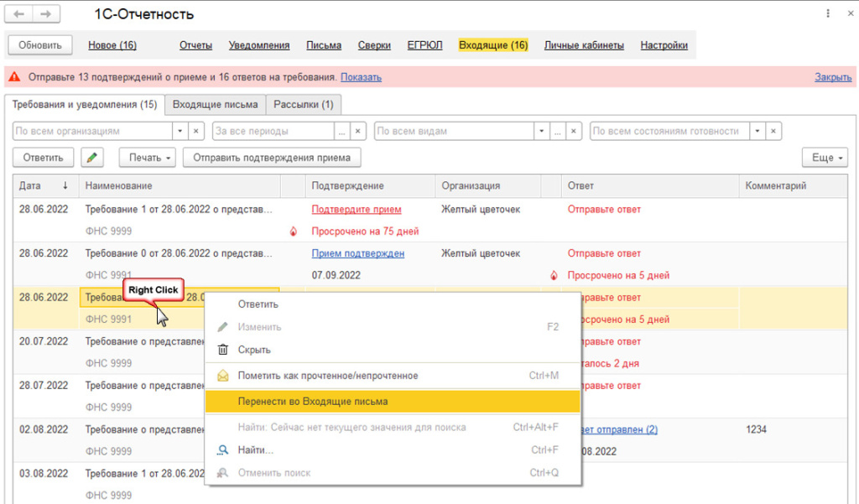The width and height of the screenshot is (859, 504).
Task: Click Закрыть to dismiss the warning bar
Action: (x=833, y=77)
